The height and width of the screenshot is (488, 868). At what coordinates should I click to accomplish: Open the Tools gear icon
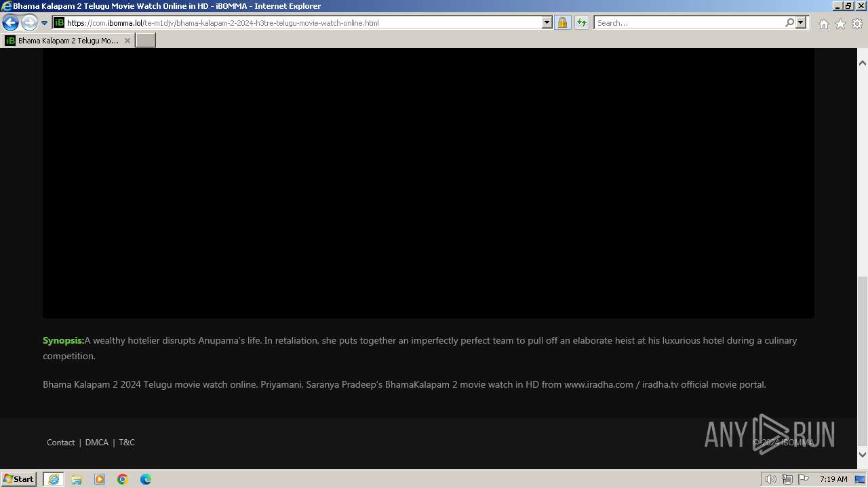[857, 23]
